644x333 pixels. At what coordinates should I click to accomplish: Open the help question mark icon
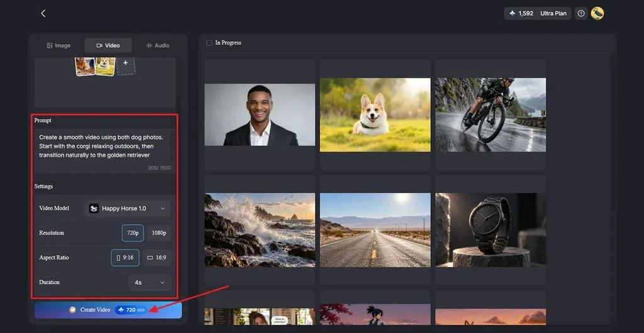pyautogui.click(x=580, y=14)
